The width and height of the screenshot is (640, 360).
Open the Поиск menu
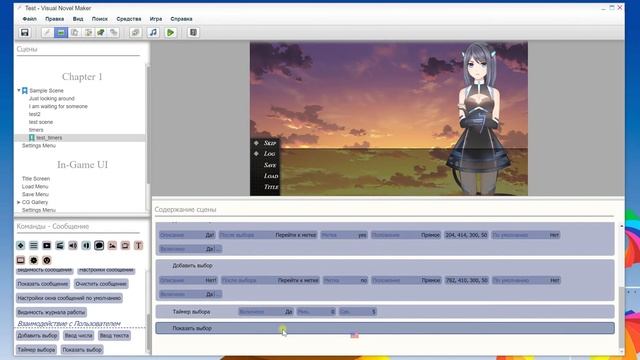[x=100, y=19]
